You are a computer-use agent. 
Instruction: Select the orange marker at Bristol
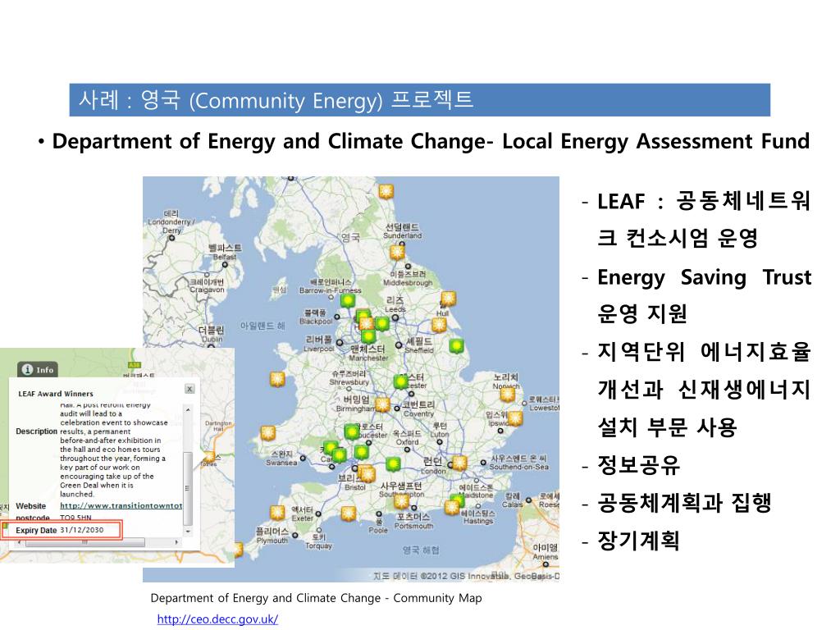point(367,473)
